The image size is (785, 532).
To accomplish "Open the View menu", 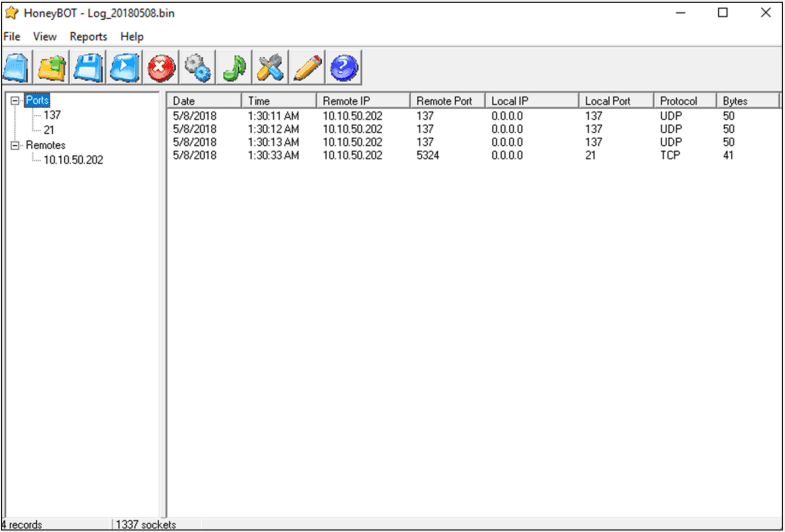I will (x=45, y=36).
